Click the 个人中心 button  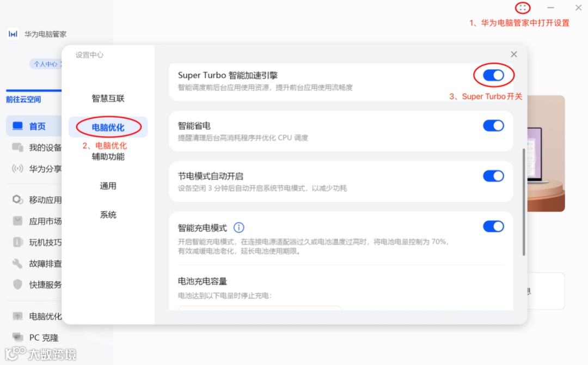pos(46,64)
